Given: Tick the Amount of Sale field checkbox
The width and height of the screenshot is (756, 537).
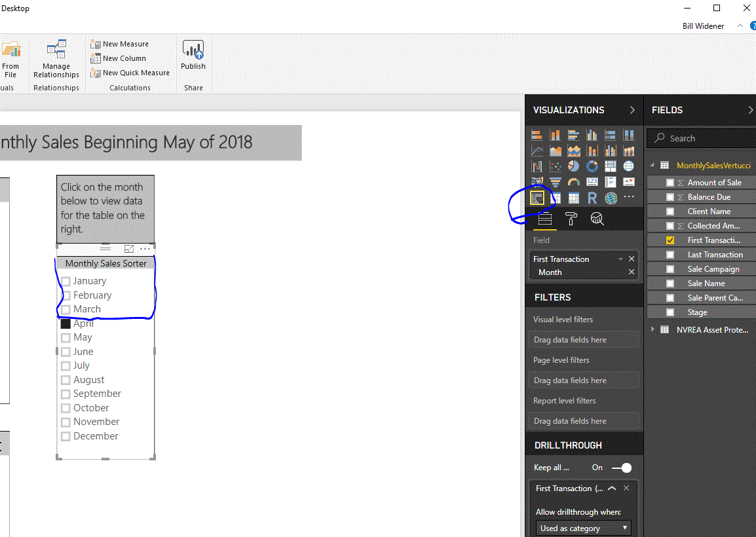Looking at the screenshot, I should [670, 183].
